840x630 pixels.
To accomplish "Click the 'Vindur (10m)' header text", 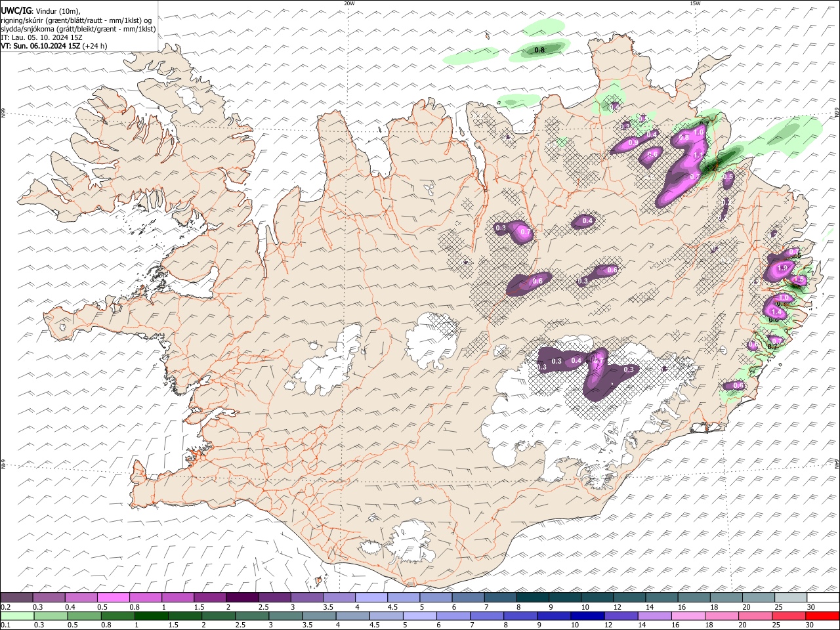I will (56, 11).
